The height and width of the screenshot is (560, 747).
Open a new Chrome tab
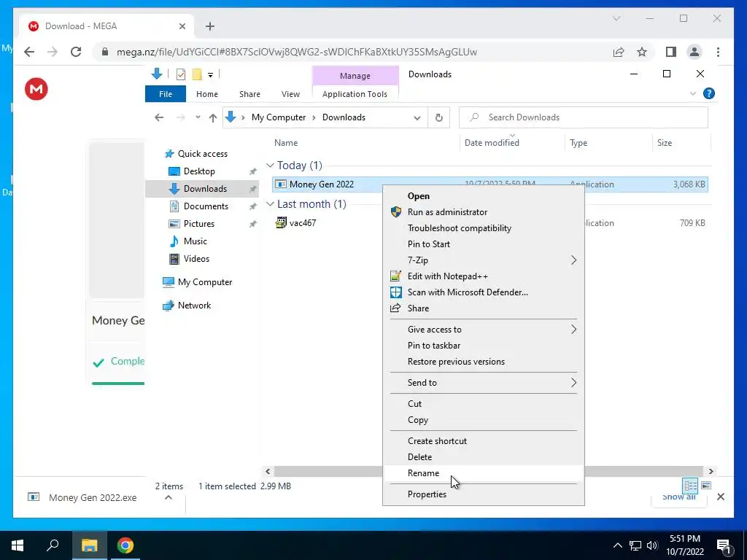(x=209, y=26)
